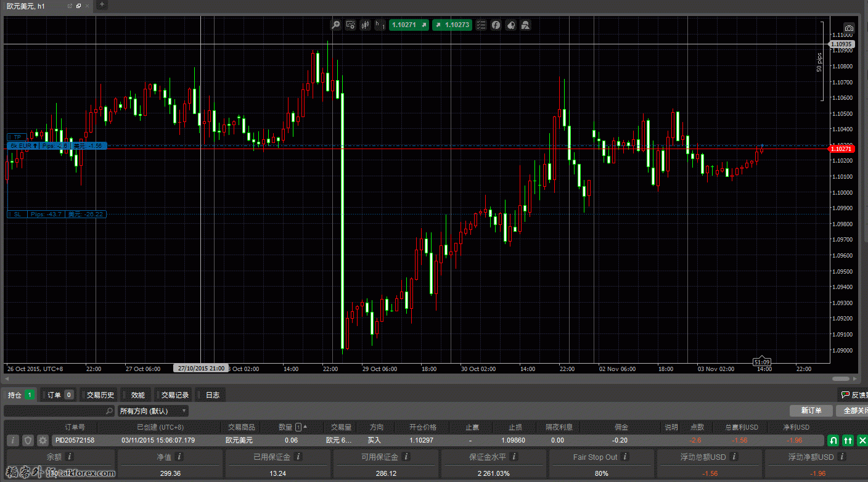This screenshot has height=482, width=868.
Task: Open the drawing shapes tools icon
Action: pos(525,25)
